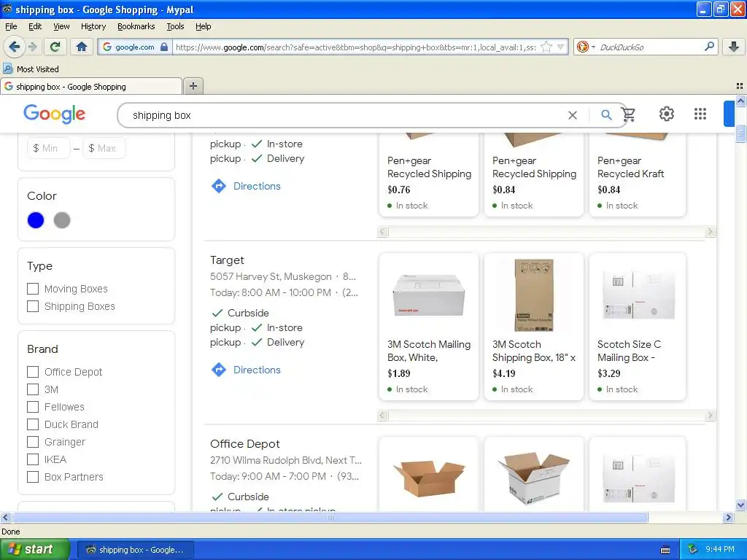The image size is (747, 560).
Task: Click the brown 3M Scotch shipping box thumbnail
Action: (534, 295)
